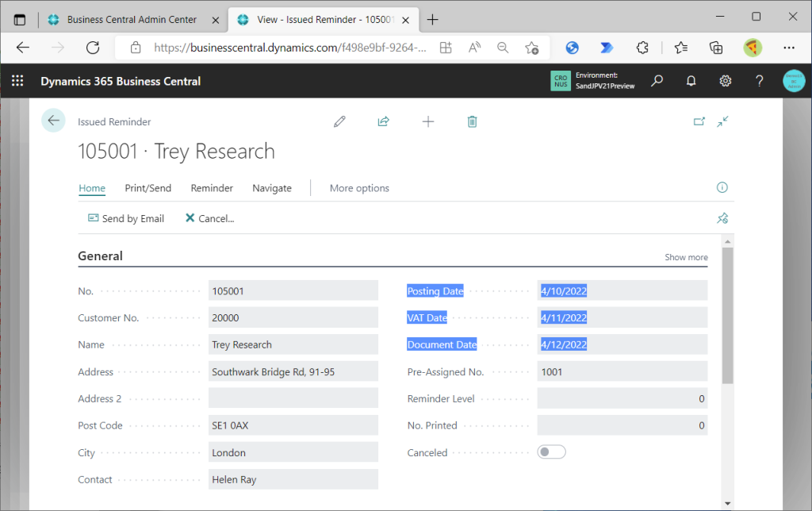The width and height of the screenshot is (812, 511).
Task: Click the empty Address 2 field
Action: [293, 398]
